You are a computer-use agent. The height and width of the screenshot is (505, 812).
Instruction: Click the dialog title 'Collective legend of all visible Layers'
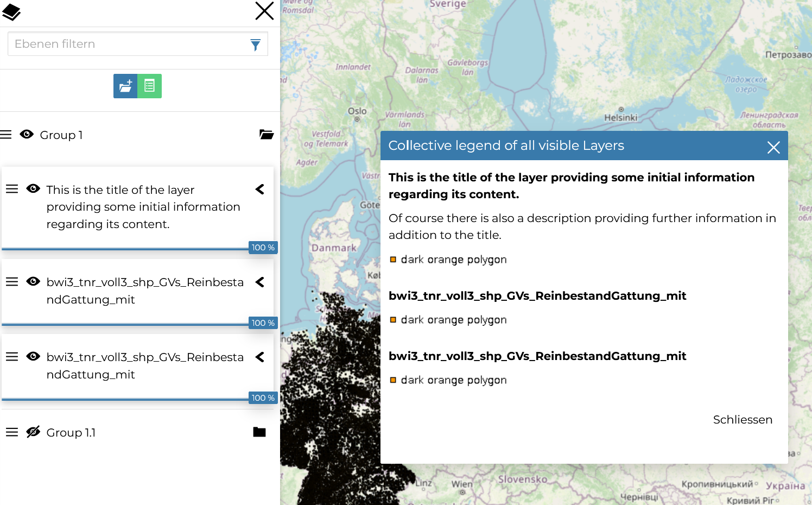tap(506, 146)
